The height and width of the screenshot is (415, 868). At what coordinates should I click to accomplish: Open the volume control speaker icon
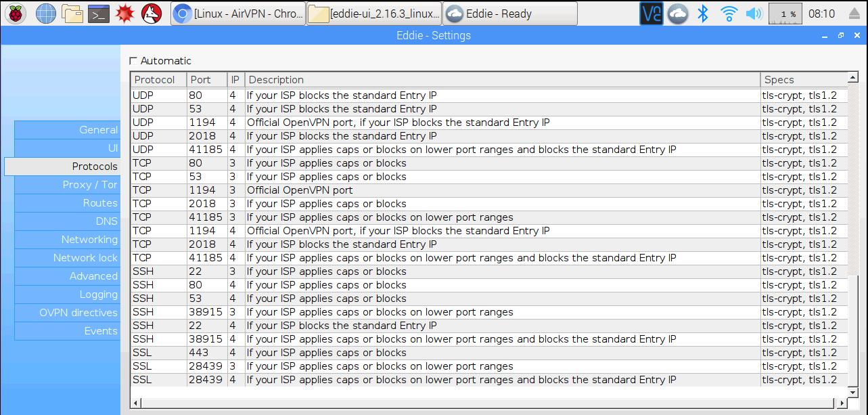(754, 13)
